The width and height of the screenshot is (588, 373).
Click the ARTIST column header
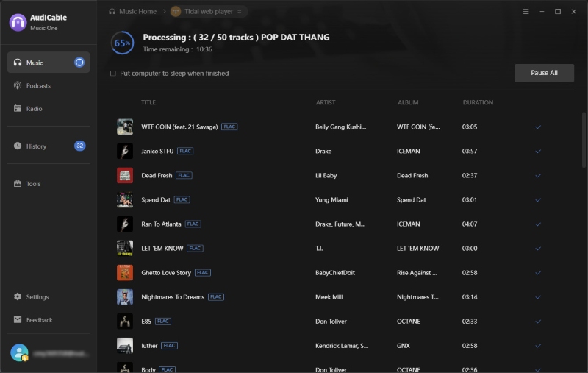click(326, 102)
